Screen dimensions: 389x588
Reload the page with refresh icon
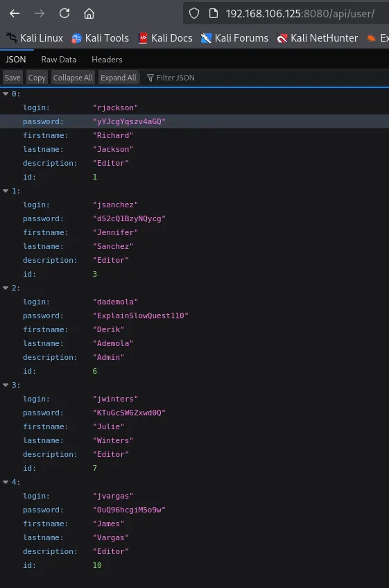[64, 13]
